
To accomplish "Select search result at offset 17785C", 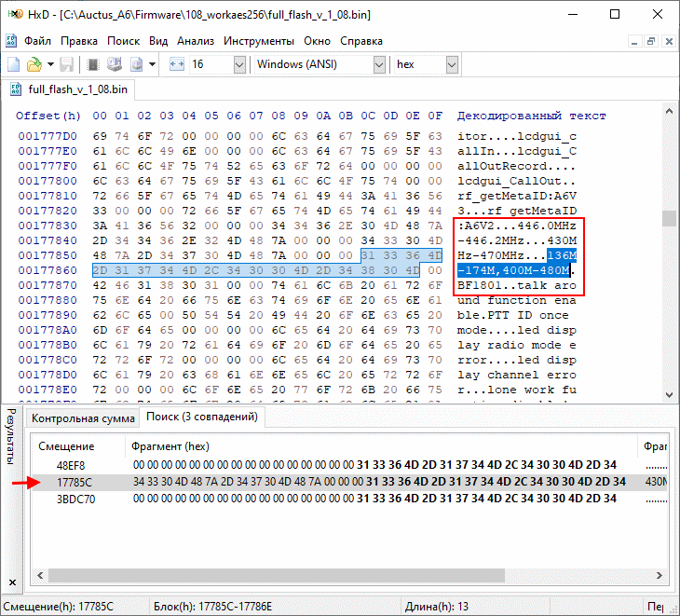I will [x=348, y=482].
